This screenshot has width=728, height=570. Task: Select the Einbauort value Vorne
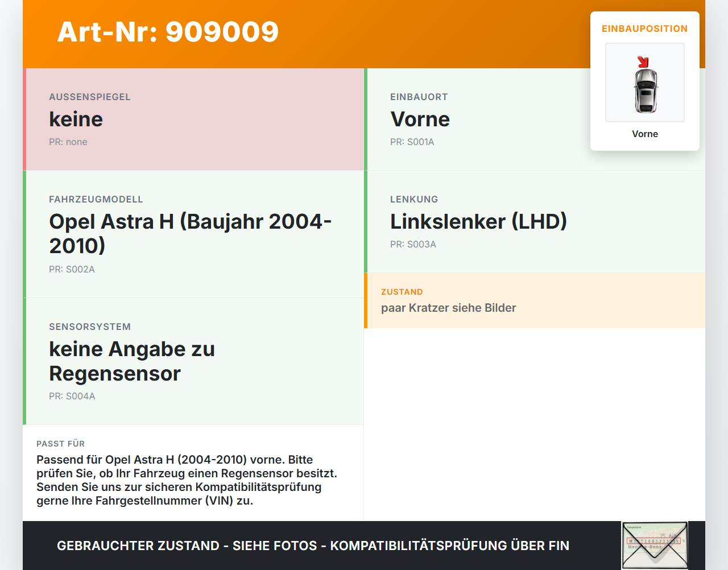click(420, 119)
